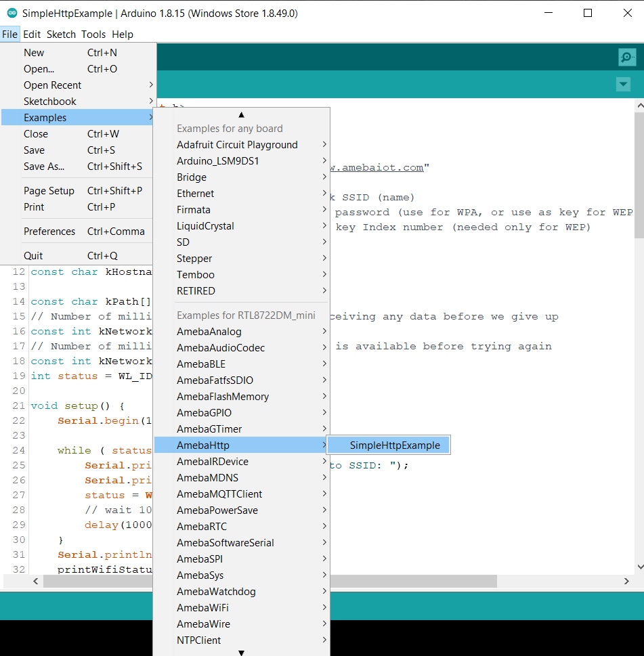
Task: Select Open... in the File menu
Action: 78,69
